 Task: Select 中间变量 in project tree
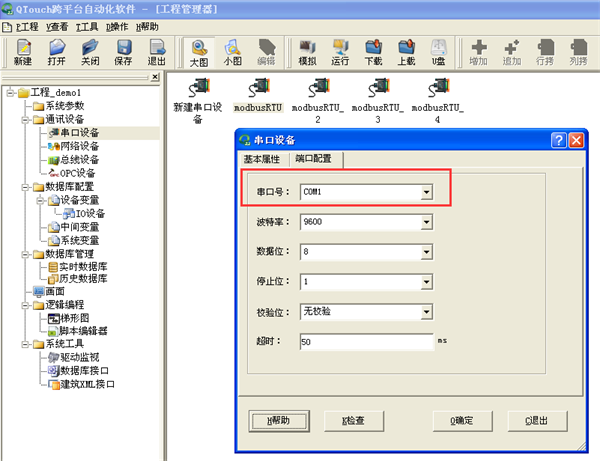[74, 227]
